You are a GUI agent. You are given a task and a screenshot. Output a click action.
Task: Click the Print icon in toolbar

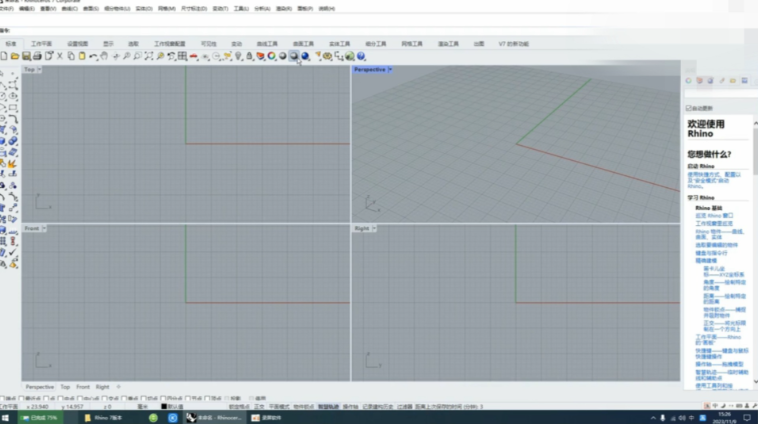[x=38, y=57]
